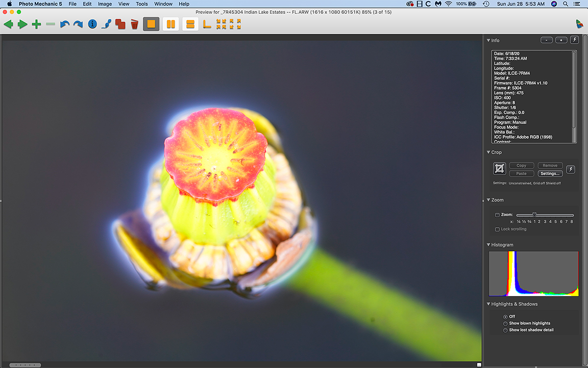Viewport: 588px width, 368px height.
Task: Switch to stacked top-bottom two-up view
Action: [191, 24]
